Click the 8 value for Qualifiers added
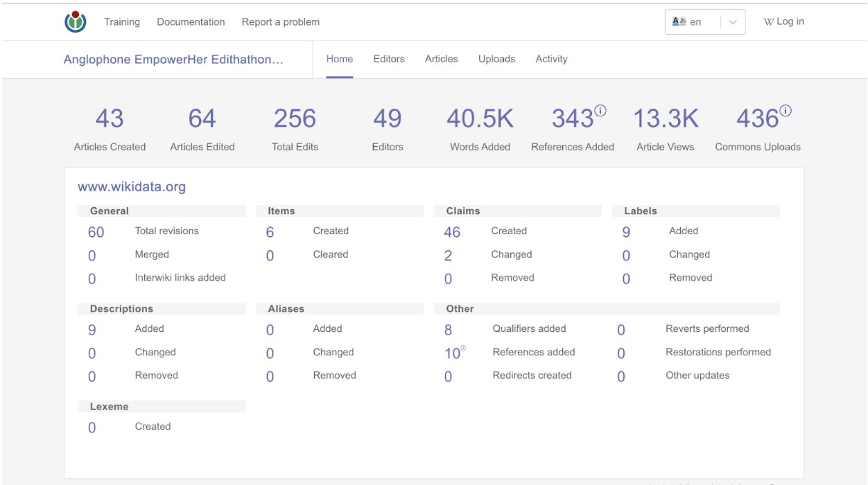Screen dimensions: 868x485 tap(448, 330)
